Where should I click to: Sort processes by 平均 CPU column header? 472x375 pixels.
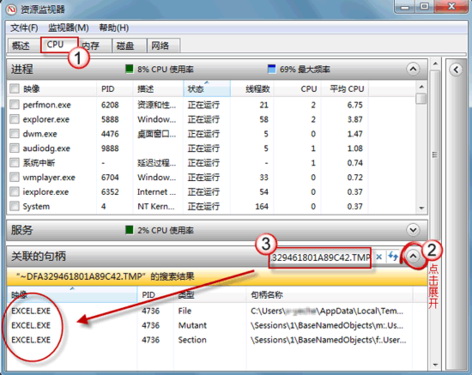pyautogui.click(x=344, y=89)
